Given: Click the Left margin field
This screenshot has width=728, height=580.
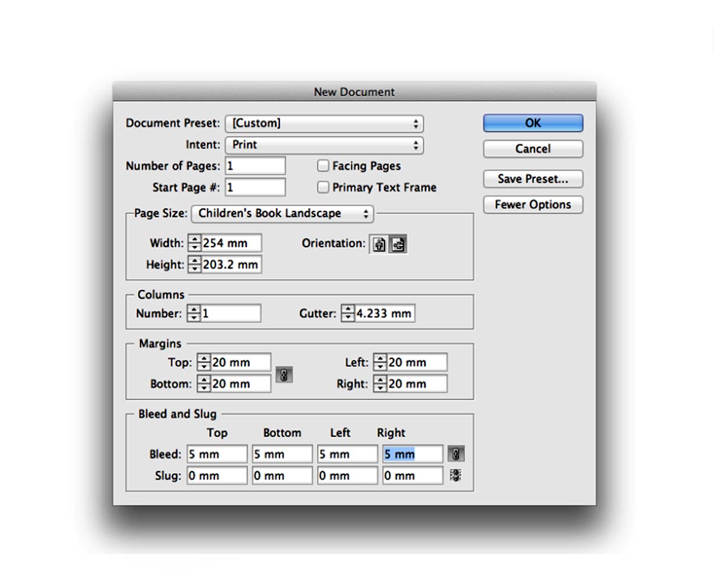Looking at the screenshot, I should click(x=417, y=362).
